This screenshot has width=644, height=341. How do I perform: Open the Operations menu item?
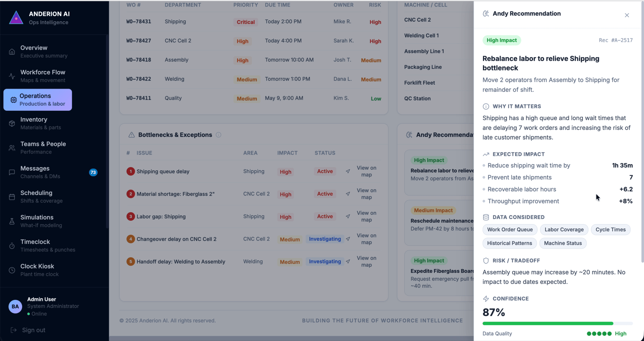38,100
